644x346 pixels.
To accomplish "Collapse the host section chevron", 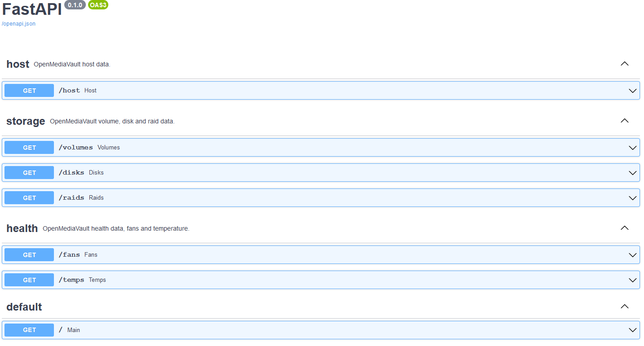I will point(624,64).
